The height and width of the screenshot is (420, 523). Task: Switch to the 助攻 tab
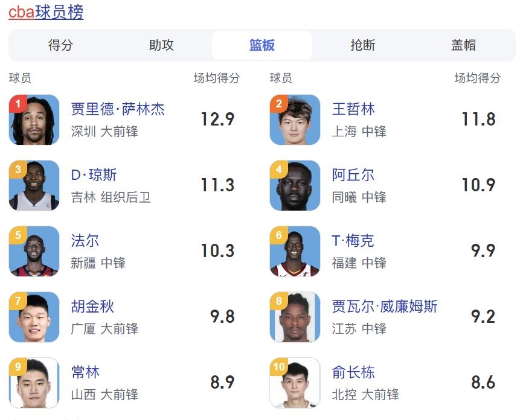pos(161,45)
